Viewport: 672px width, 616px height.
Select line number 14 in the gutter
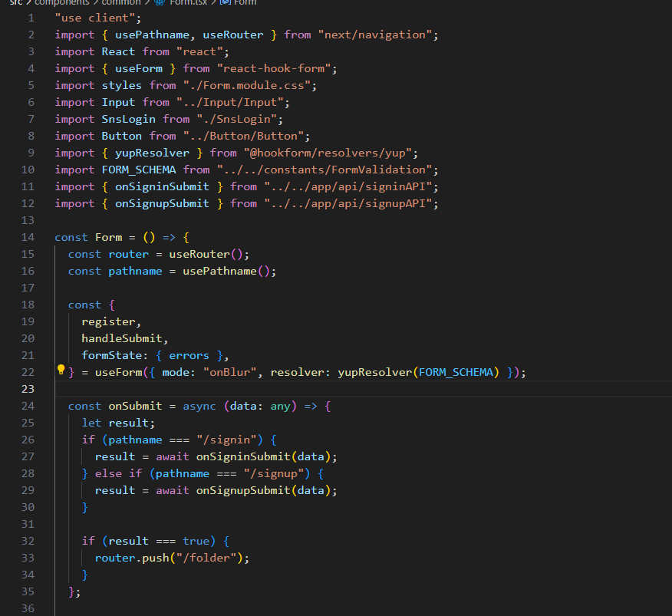28,237
